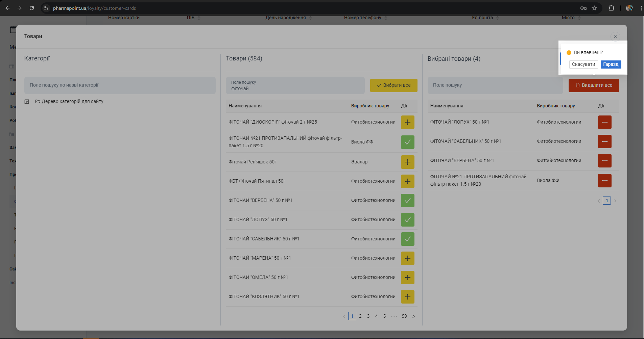Add ФІТОЧАЙ "КОЗЛЯТНИК" using plus icon
644x339 pixels.
click(x=407, y=297)
